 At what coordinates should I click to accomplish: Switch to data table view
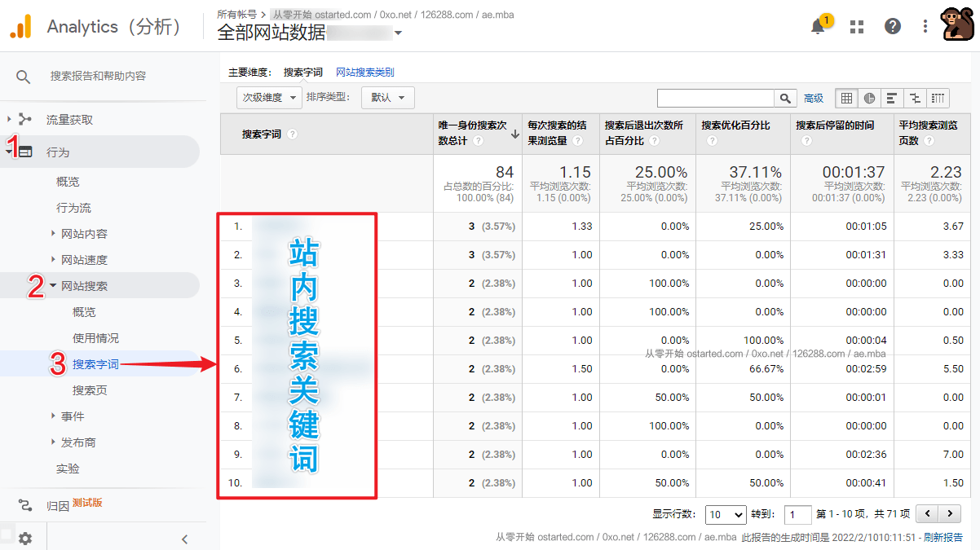(846, 98)
